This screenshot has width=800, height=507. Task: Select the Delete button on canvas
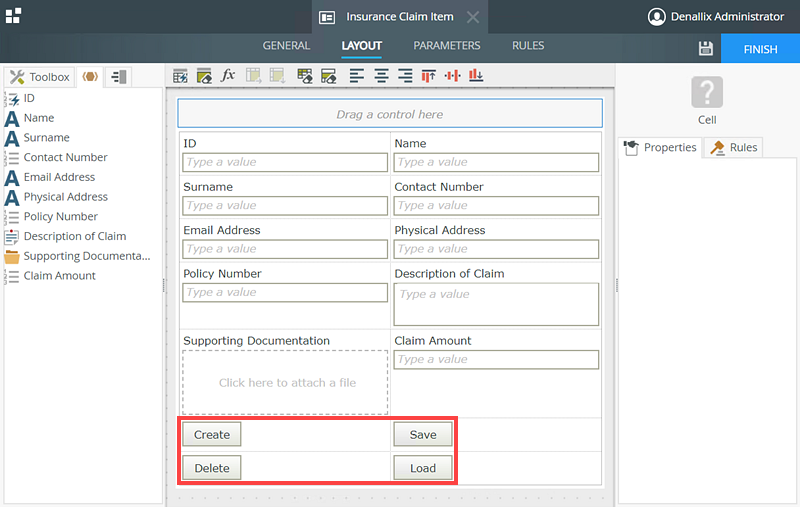[x=211, y=468]
